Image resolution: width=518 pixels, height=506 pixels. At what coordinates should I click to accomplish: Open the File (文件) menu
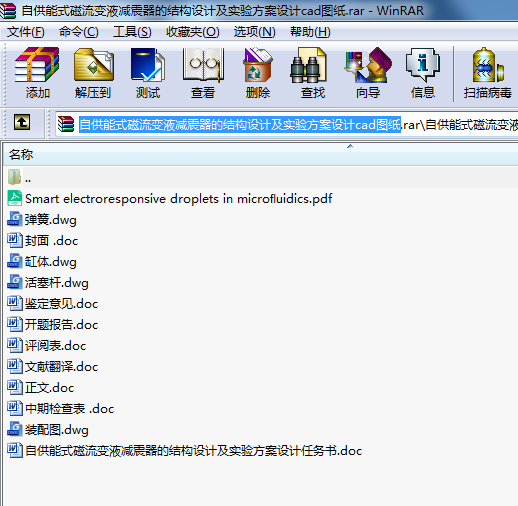click(26, 32)
